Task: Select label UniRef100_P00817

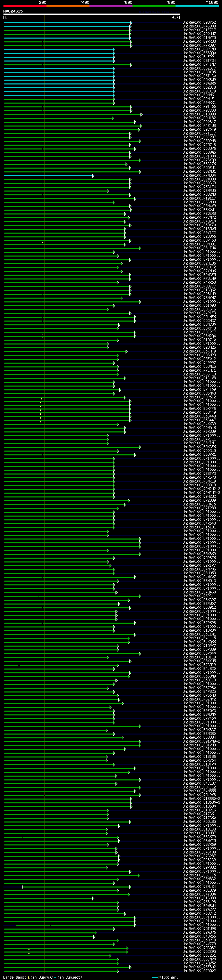Action: (x=199, y=122)
